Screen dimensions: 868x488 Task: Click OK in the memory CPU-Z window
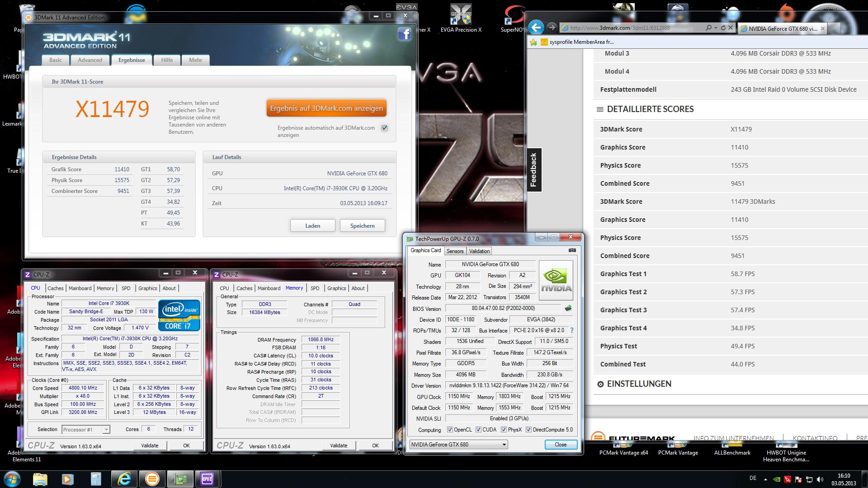(375, 446)
